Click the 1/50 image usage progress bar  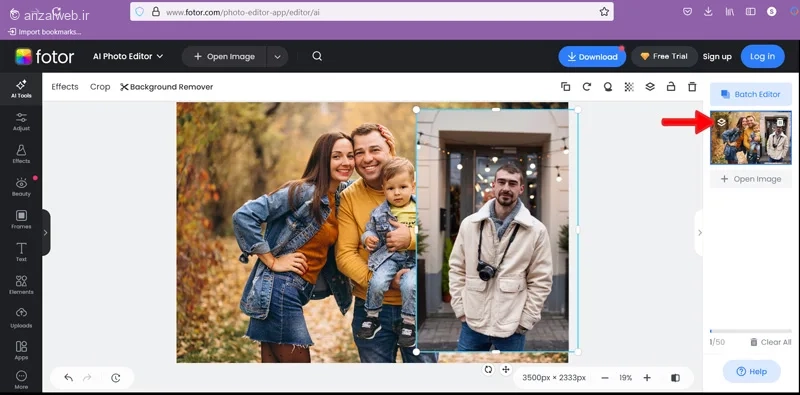(x=751, y=331)
